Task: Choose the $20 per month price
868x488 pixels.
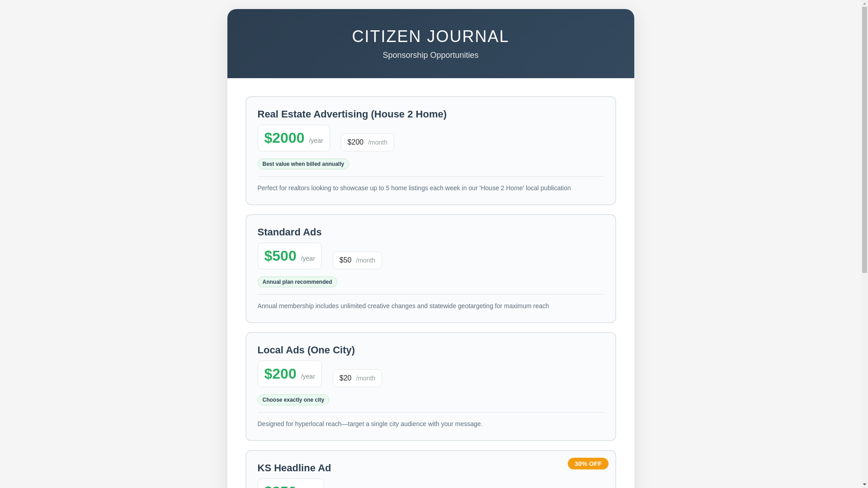Action: [357, 378]
